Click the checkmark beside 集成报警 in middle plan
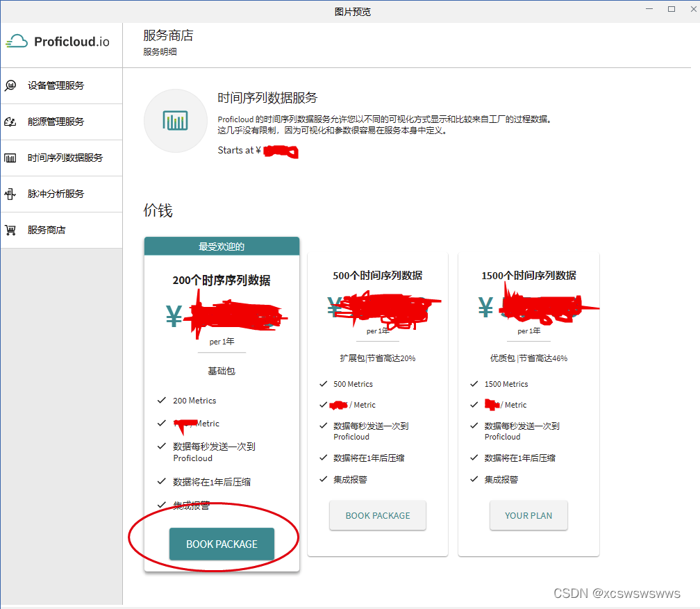 point(323,479)
